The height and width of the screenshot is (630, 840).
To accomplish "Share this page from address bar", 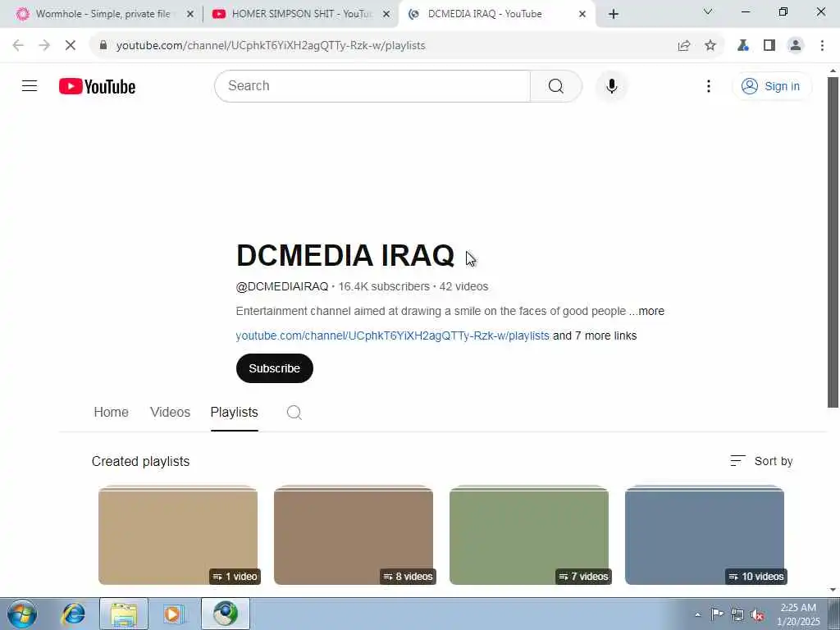I will click(683, 46).
